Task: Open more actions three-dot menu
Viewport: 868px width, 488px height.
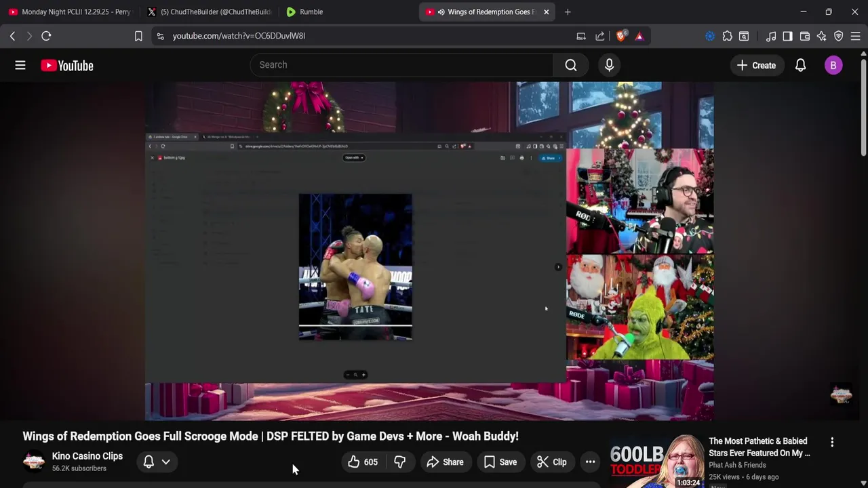Action: [x=591, y=462]
